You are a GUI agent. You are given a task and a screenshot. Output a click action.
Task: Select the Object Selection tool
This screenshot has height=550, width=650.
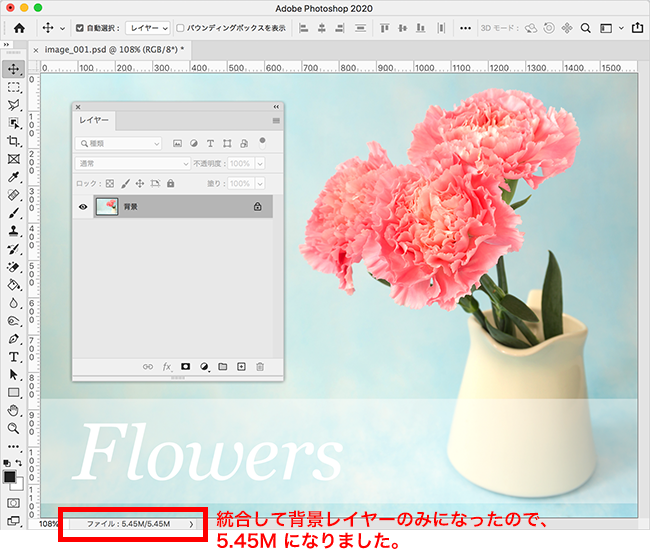13,123
